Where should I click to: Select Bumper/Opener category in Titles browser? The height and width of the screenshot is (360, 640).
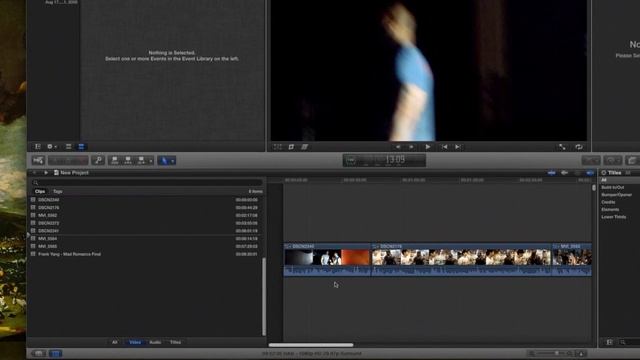[616, 195]
